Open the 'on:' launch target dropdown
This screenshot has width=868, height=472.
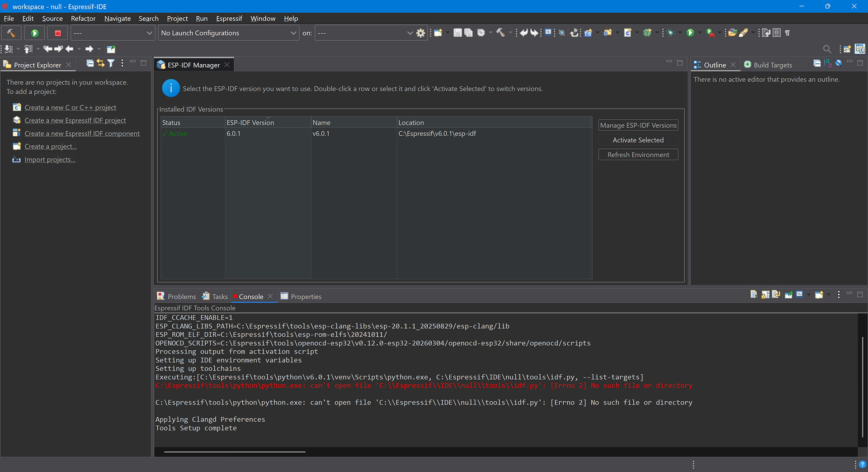tap(365, 33)
